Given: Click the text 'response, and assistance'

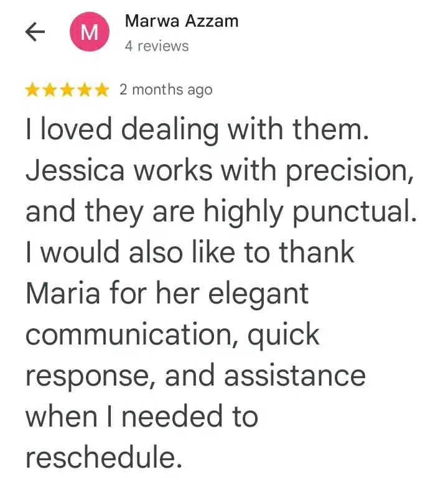Looking at the screenshot, I should point(195,376).
